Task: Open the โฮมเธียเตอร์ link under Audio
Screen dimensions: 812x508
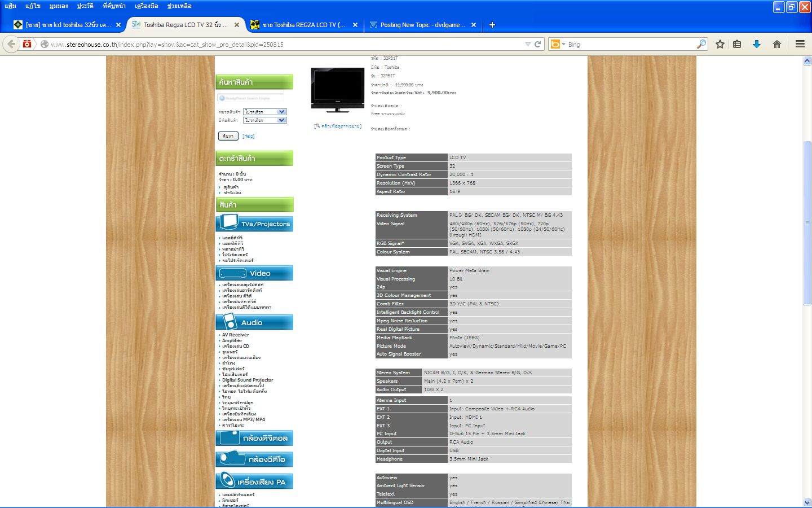Action: [x=235, y=374]
